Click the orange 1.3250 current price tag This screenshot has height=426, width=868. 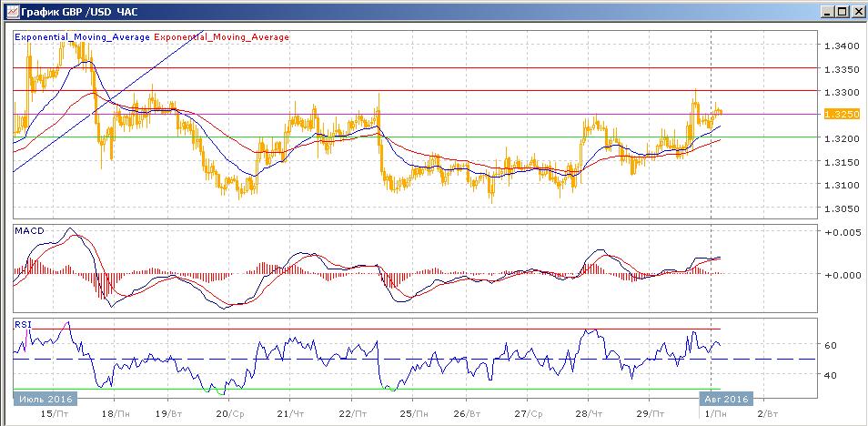coord(836,114)
